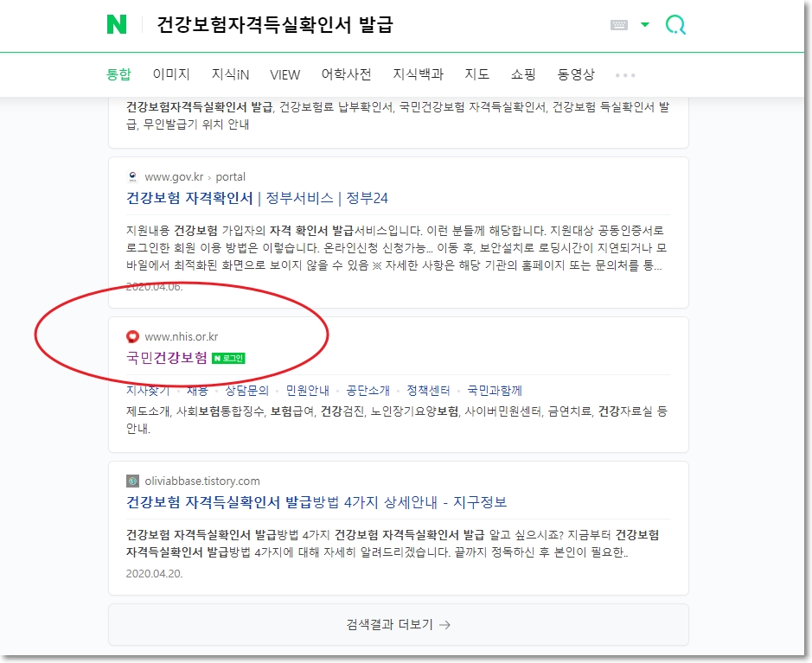The height and width of the screenshot is (663, 812).
Task: Open the 어학사전 tab
Action: [x=347, y=74]
